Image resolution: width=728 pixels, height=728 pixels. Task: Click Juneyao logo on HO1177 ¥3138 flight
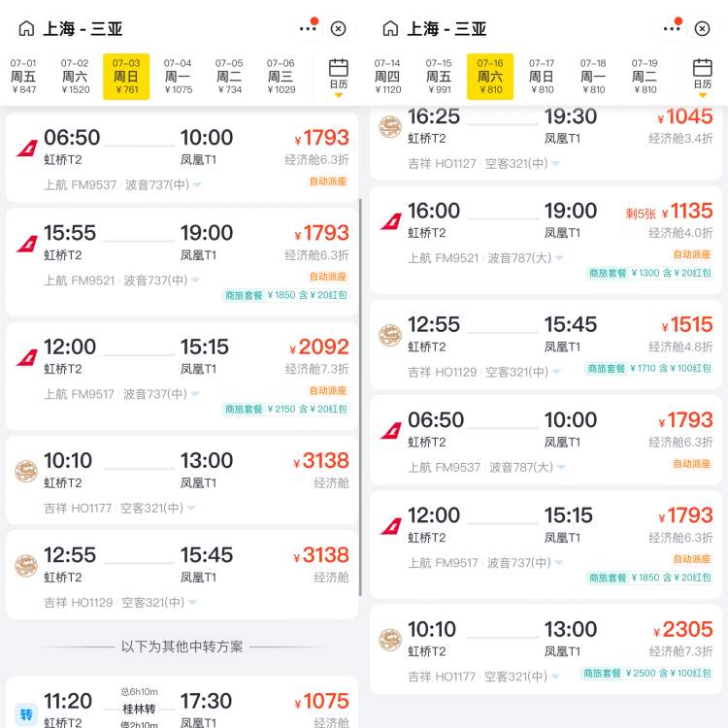pos(26,472)
